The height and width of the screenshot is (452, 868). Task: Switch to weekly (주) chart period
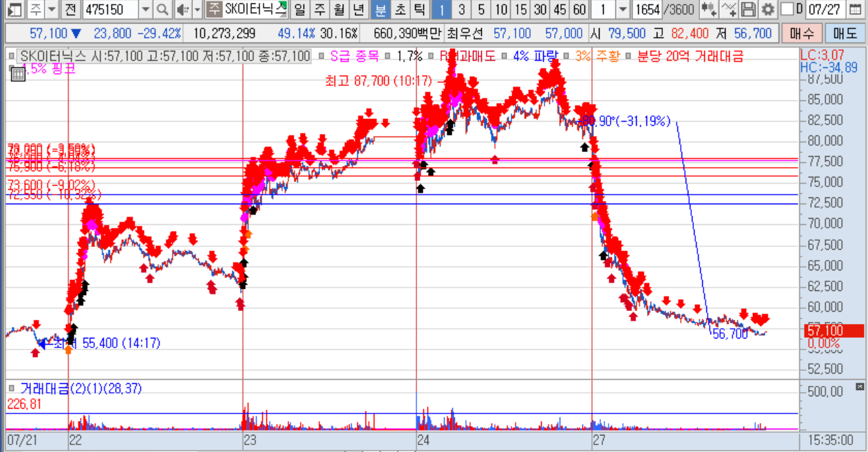click(319, 10)
